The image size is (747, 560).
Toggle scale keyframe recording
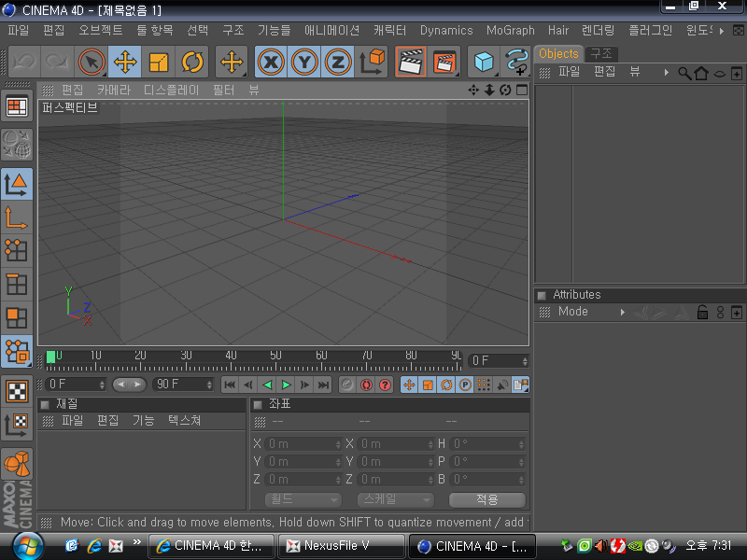click(x=428, y=385)
